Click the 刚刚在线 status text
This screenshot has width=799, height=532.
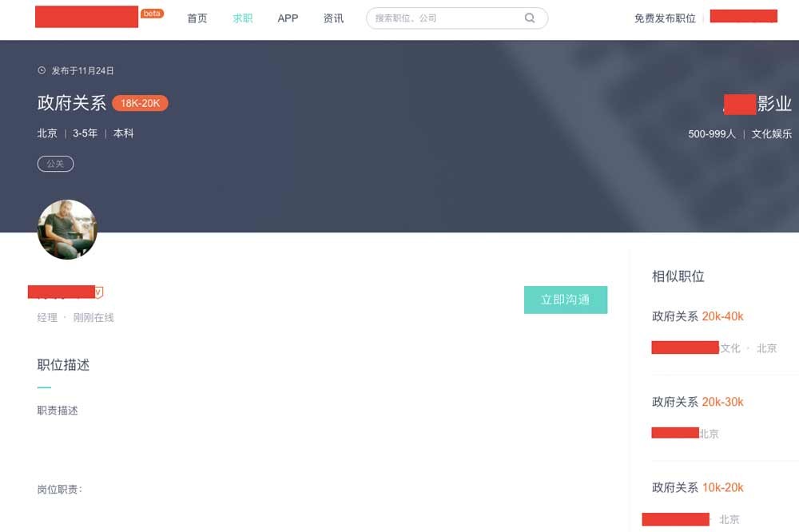(x=93, y=317)
